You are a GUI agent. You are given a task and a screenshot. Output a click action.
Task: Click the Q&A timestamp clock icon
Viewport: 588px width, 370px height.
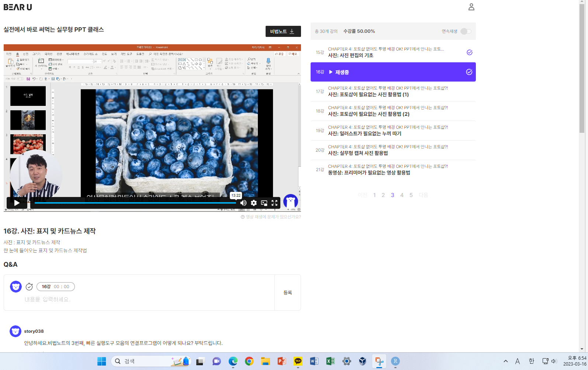click(29, 287)
